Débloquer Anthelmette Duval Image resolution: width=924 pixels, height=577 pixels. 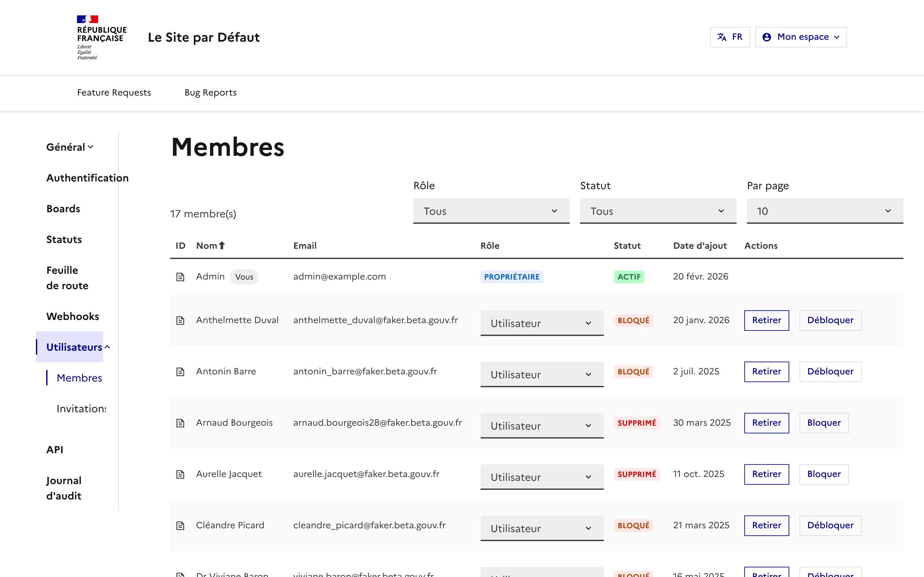point(830,320)
